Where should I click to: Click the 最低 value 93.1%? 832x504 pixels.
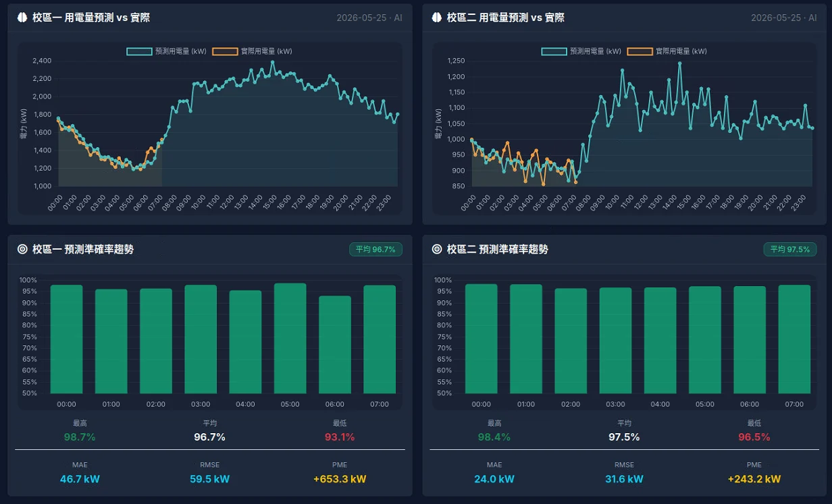point(340,437)
